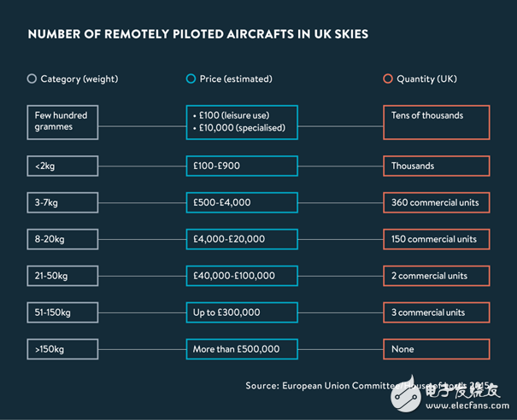Click the orange Quantity (UK) legend circle
517x420 pixels.
[x=388, y=79]
